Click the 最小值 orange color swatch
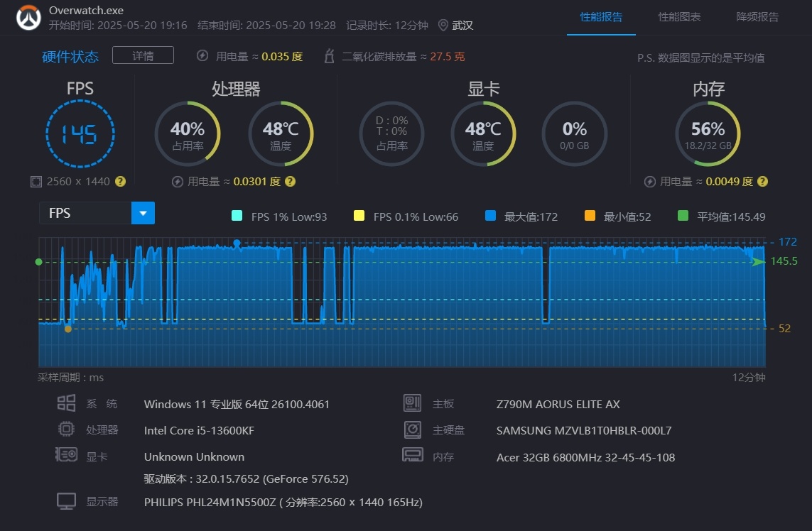812x531 pixels. coord(589,216)
